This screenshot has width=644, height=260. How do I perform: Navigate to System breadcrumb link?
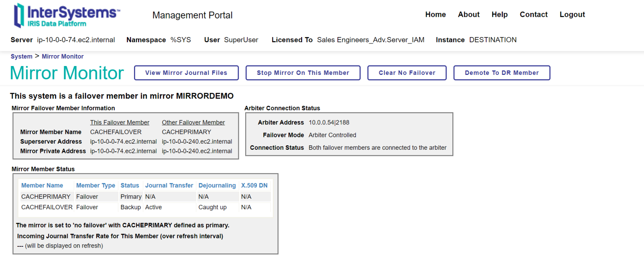(x=21, y=56)
